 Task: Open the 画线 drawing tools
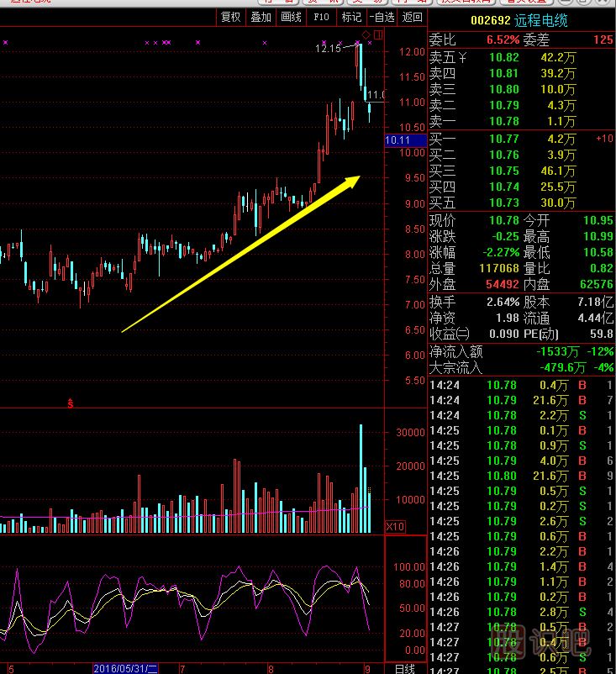click(x=291, y=17)
